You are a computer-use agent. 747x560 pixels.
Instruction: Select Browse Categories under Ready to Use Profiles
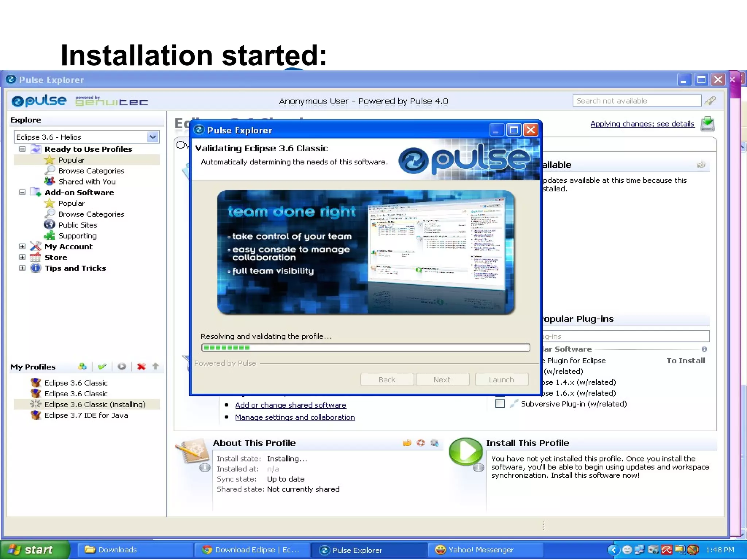point(91,171)
